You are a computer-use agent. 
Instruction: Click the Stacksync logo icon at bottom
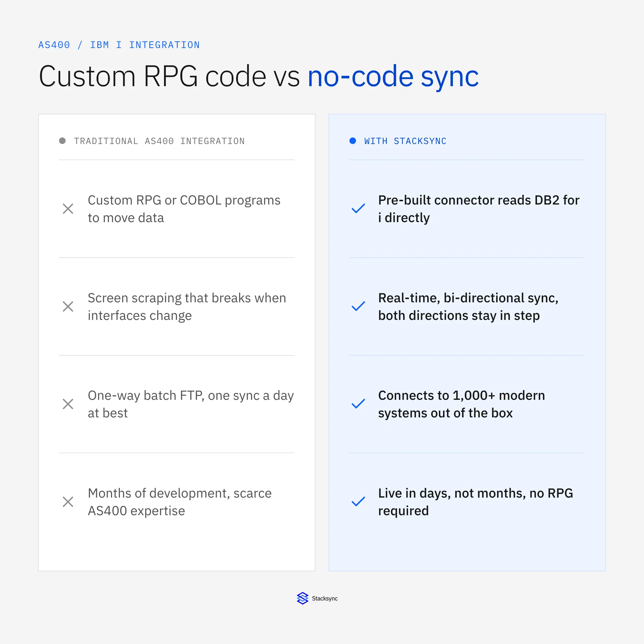click(303, 598)
